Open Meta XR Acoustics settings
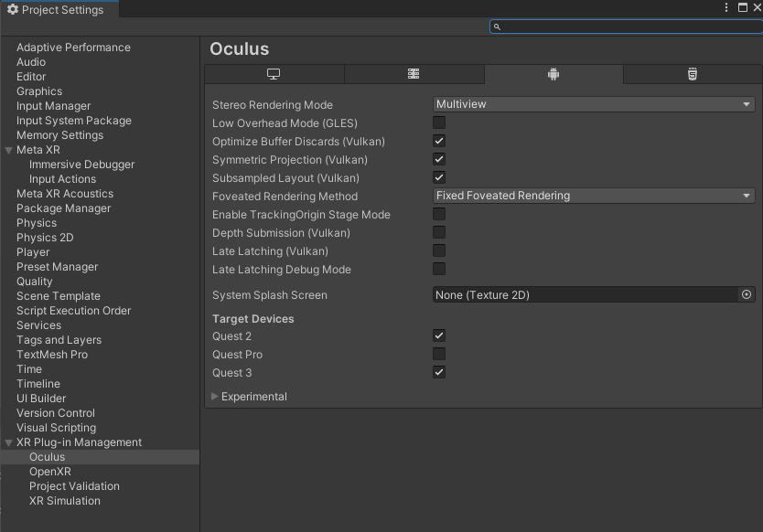This screenshot has height=532, width=763. pos(65,194)
